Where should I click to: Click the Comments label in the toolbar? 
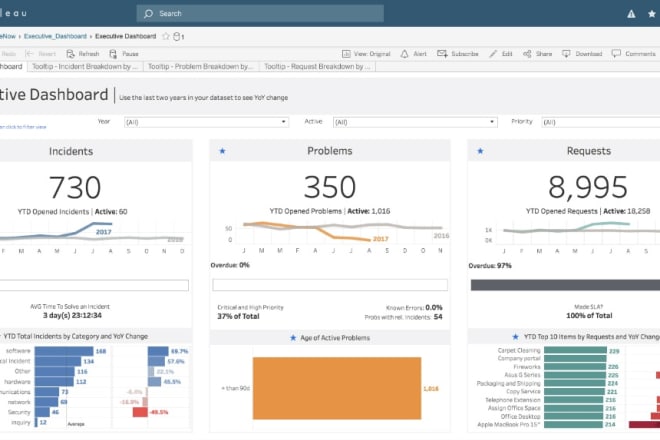coord(640,54)
